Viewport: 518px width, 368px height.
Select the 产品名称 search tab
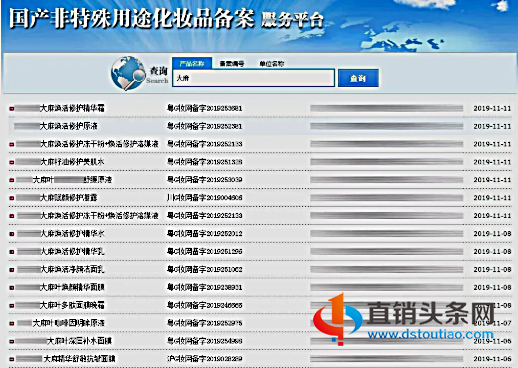(192, 63)
